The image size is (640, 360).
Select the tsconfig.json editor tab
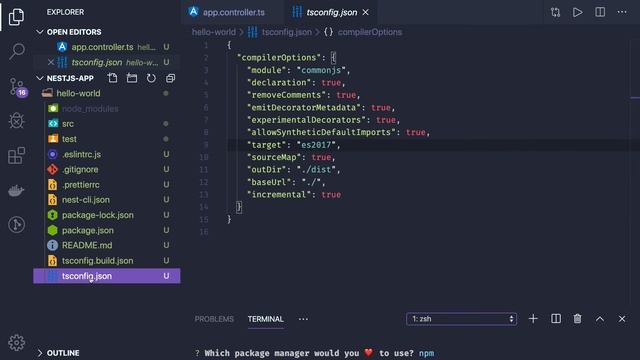tap(331, 12)
